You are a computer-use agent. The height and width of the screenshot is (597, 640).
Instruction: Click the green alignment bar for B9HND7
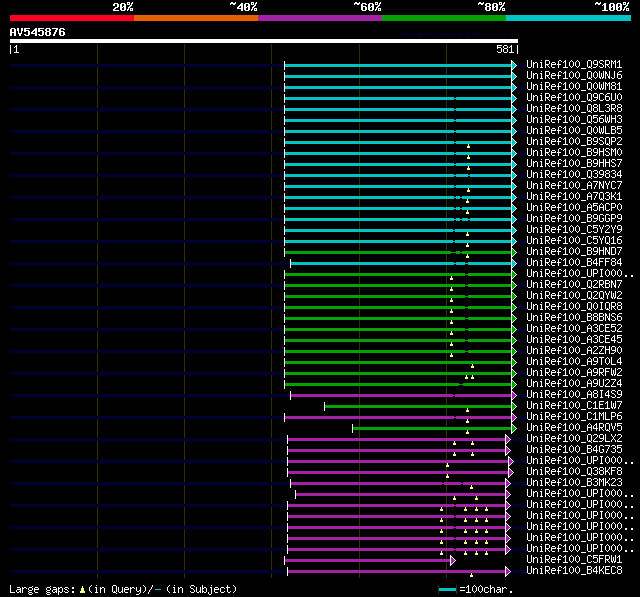pos(400,253)
